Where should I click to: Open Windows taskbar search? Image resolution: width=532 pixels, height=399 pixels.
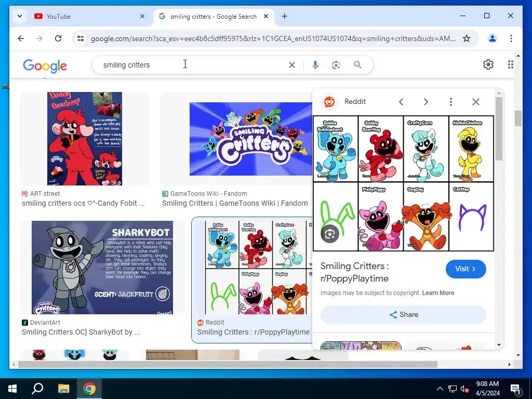click(37, 389)
